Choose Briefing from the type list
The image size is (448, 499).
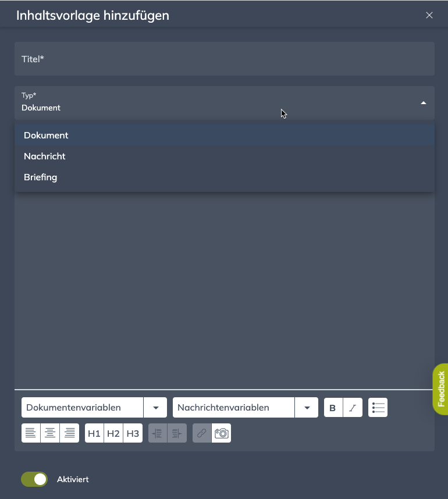(41, 177)
